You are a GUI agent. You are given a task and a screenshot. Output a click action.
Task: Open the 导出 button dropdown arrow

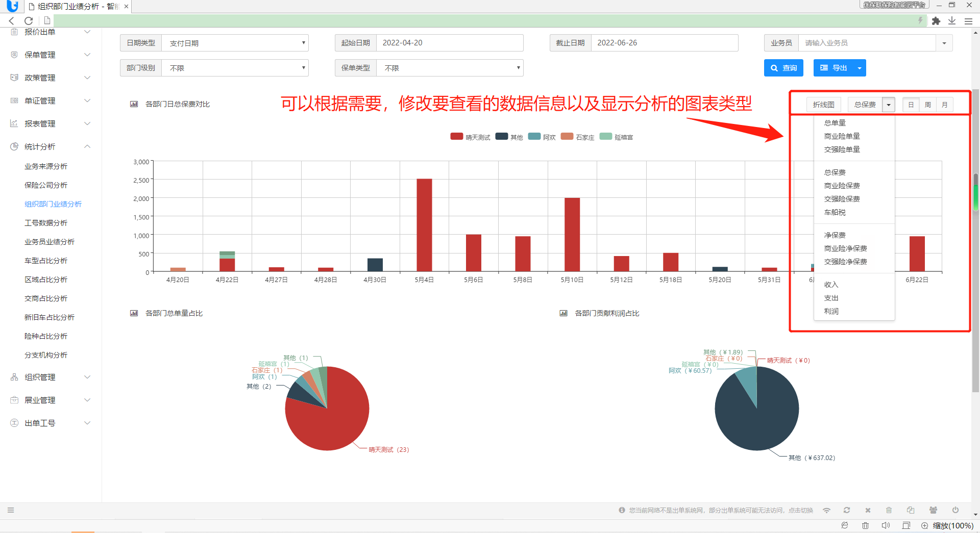click(x=860, y=68)
